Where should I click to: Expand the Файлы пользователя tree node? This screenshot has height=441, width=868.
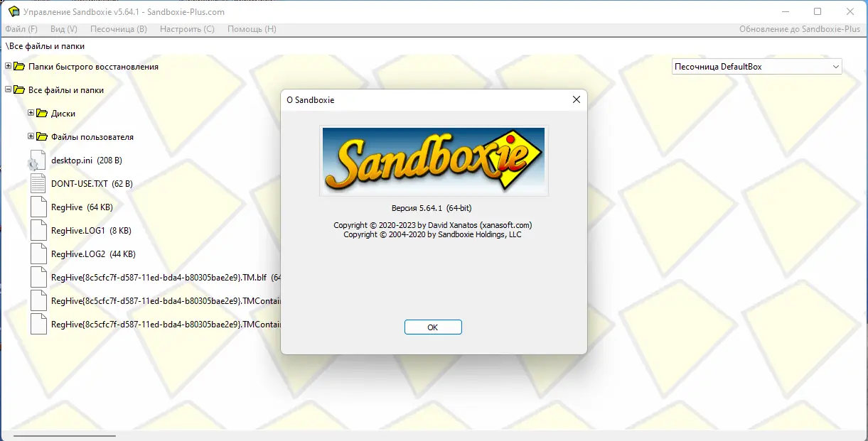tap(31, 137)
